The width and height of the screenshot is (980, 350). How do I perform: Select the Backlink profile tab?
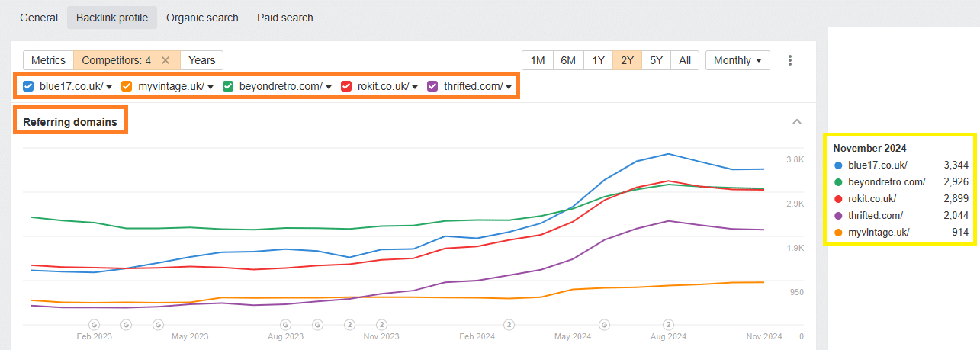[x=112, y=17]
